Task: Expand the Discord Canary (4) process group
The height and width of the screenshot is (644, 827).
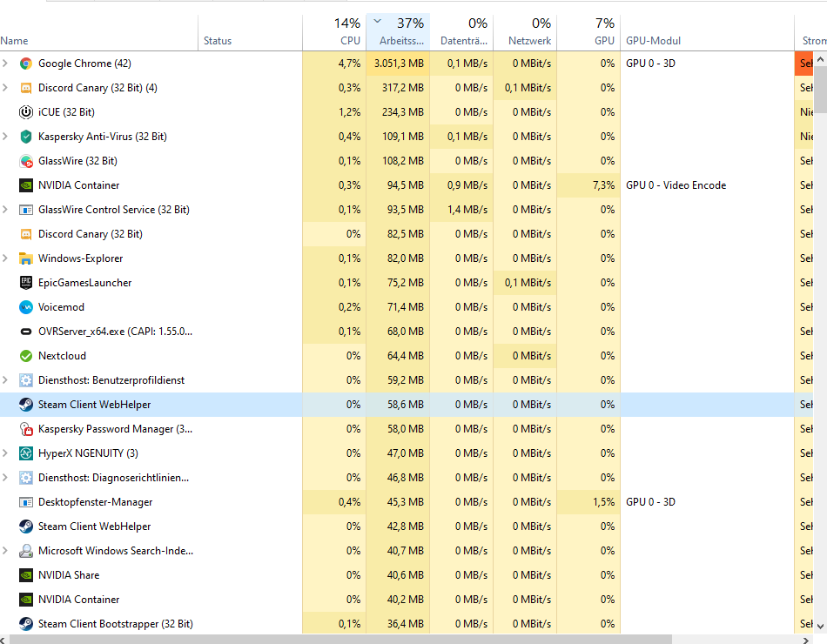Action: coord(5,88)
